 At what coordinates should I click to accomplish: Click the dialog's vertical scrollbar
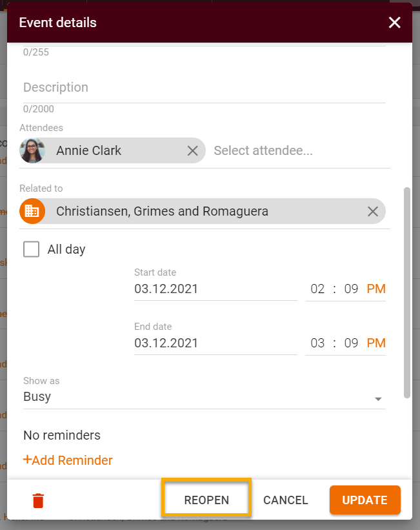coord(407,292)
